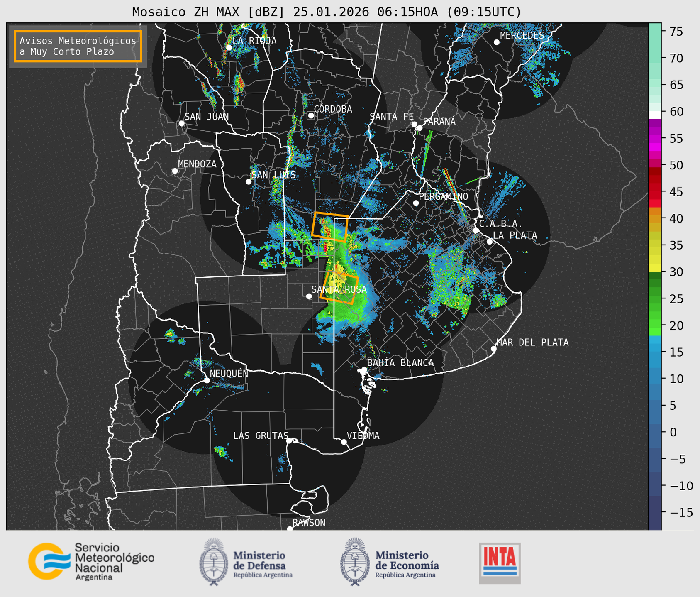Click the −15 value on the color scale
The width and height of the screenshot is (700, 597).
coord(681,512)
